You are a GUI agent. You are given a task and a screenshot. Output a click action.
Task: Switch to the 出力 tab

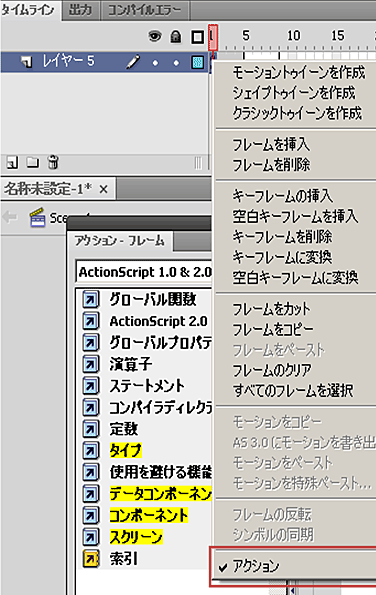pyautogui.click(x=80, y=10)
